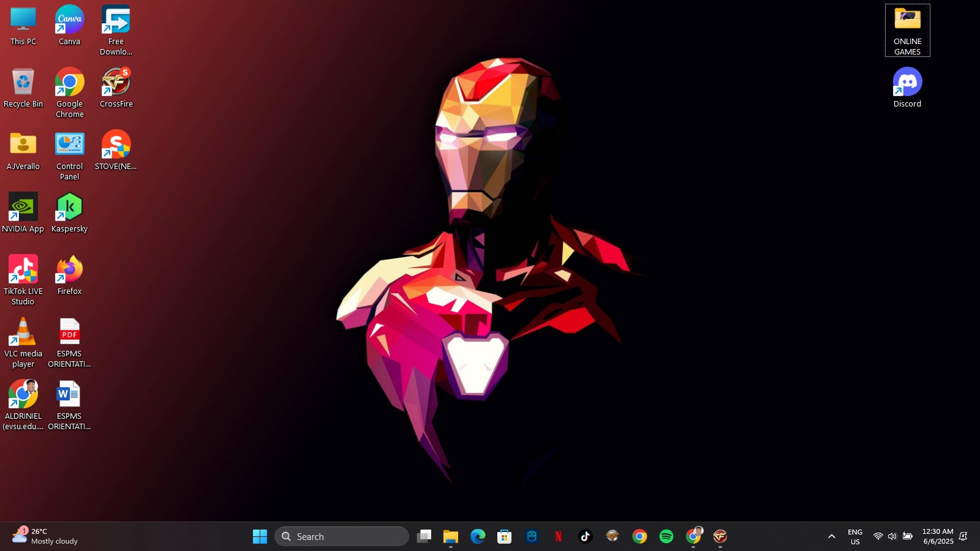This screenshot has width=980, height=551.
Task: Select the Free Download Manager shortcut
Action: click(x=116, y=31)
